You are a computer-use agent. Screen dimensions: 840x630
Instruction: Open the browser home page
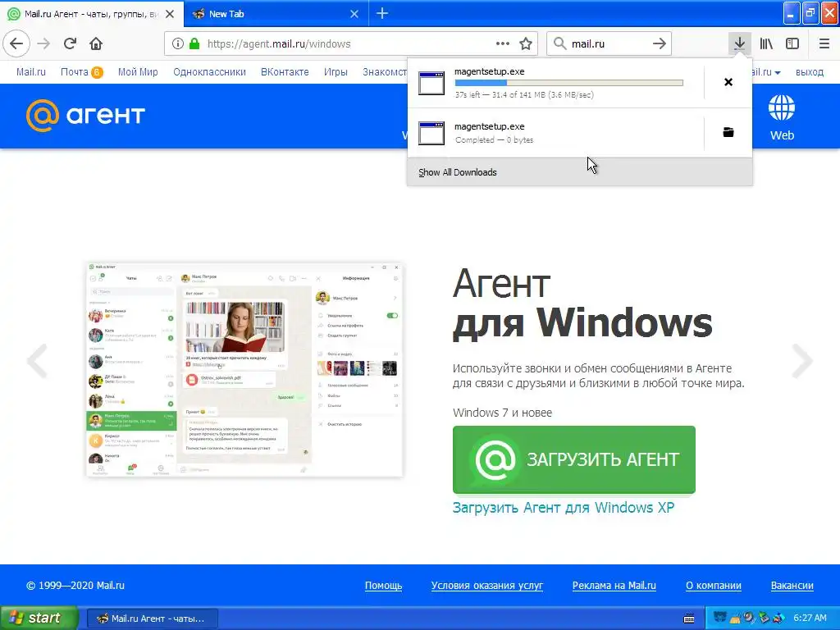[96, 43]
